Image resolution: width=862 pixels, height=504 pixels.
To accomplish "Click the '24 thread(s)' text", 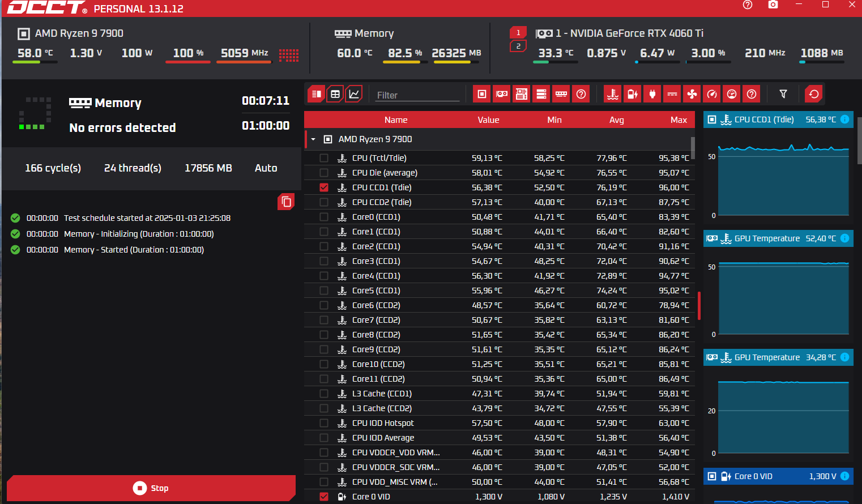I will pyautogui.click(x=133, y=168).
